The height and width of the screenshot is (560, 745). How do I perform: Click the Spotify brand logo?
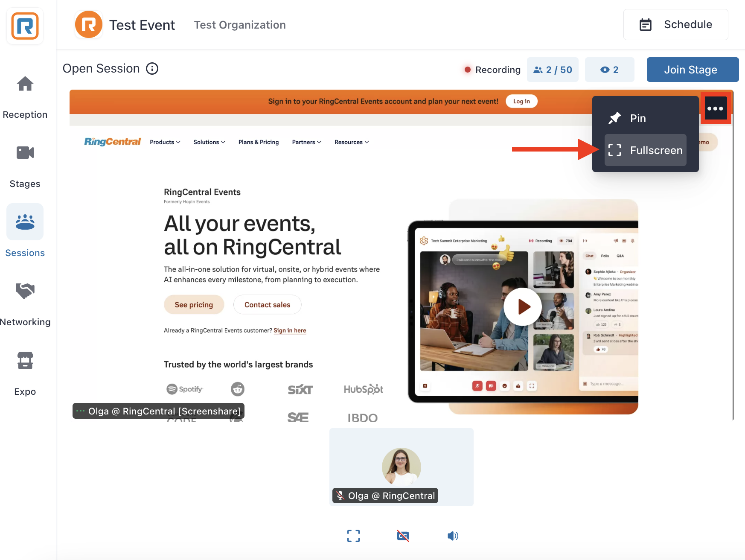[185, 389]
